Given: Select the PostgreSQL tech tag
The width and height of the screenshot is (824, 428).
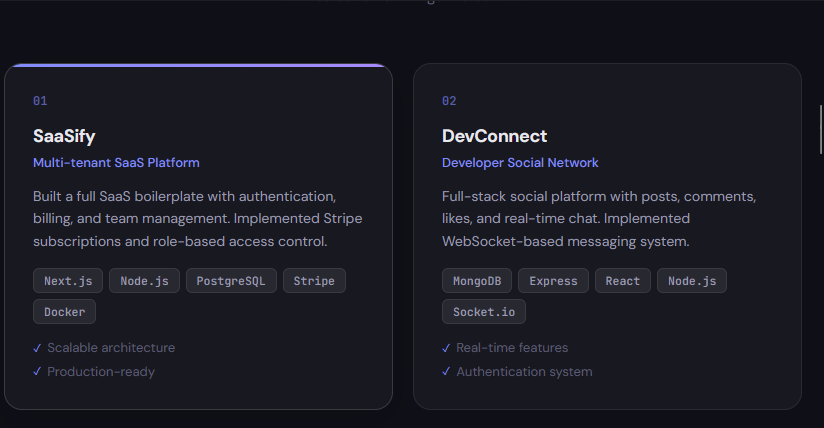Looking at the screenshot, I should [x=231, y=281].
